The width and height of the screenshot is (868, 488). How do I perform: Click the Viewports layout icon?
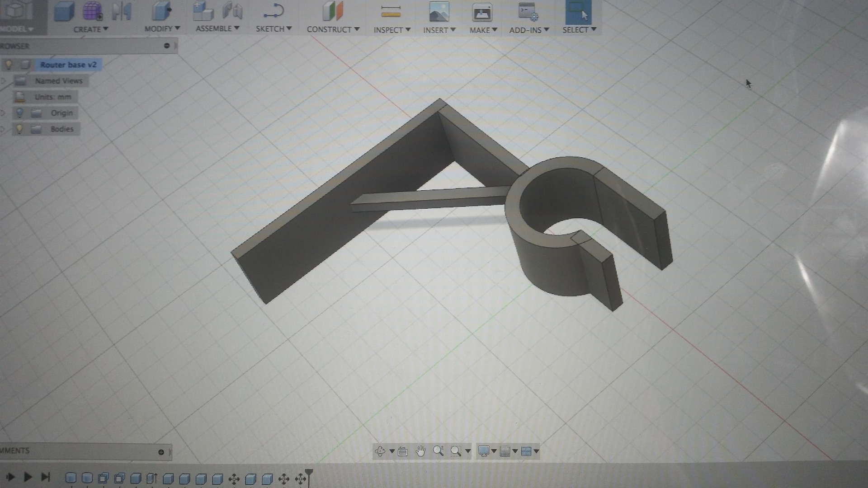click(x=526, y=451)
